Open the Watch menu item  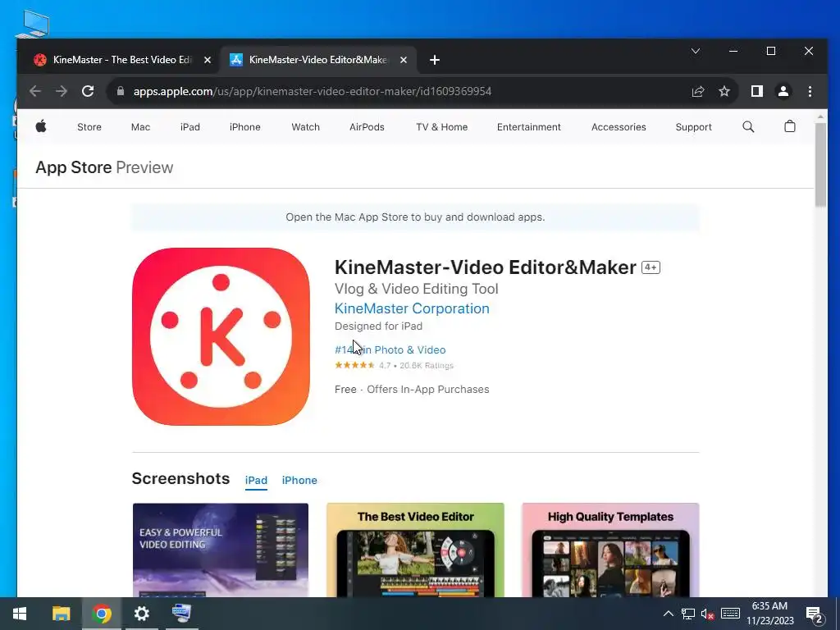pyautogui.click(x=305, y=127)
